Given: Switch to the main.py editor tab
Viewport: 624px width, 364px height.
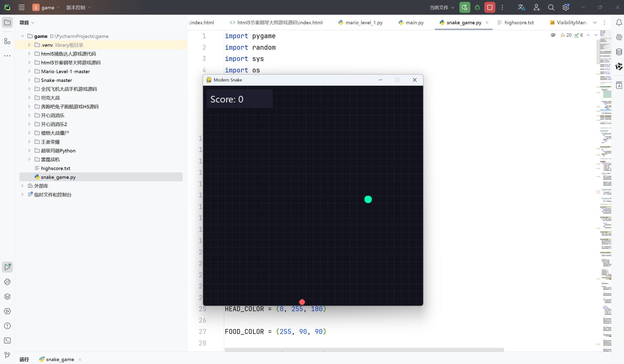Looking at the screenshot, I should click(414, 23).
